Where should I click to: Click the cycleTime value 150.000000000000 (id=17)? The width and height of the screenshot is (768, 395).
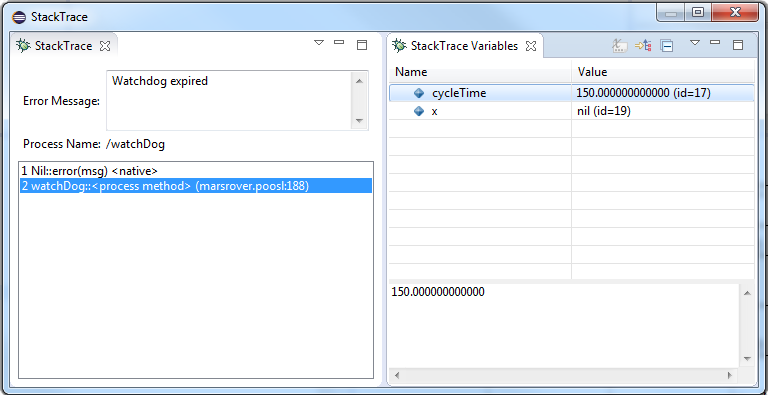pos(643,93)
